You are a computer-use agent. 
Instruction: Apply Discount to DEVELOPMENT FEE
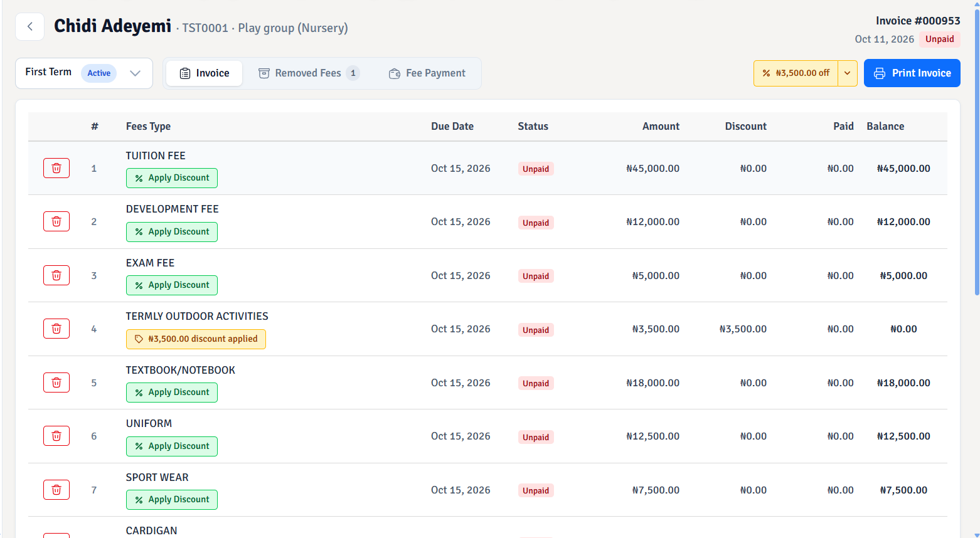coord(172,232)
